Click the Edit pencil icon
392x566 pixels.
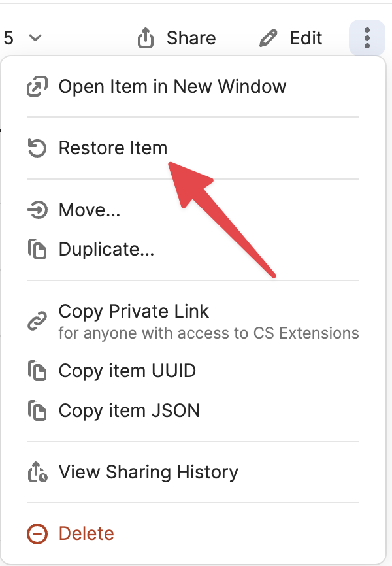268,39
